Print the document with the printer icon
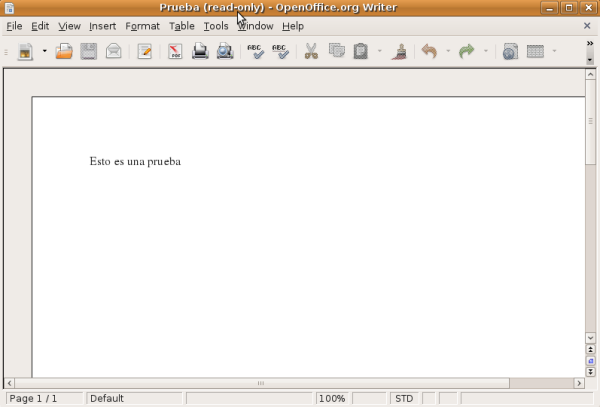 click(x=200, y=51)
